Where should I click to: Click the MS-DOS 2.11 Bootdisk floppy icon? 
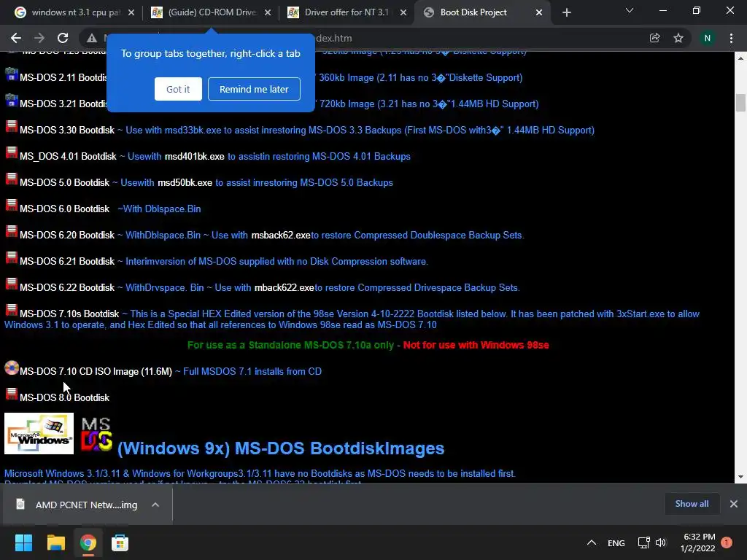(x=12, y=74)
